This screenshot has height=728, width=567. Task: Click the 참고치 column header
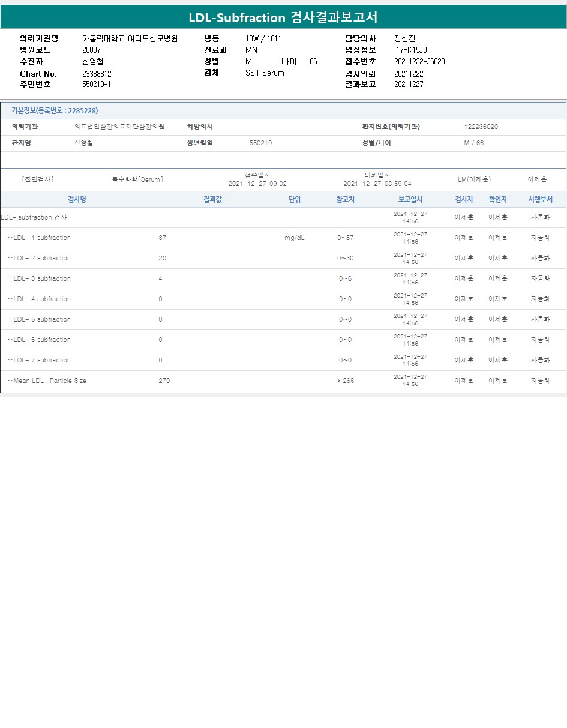pos(345,199)
